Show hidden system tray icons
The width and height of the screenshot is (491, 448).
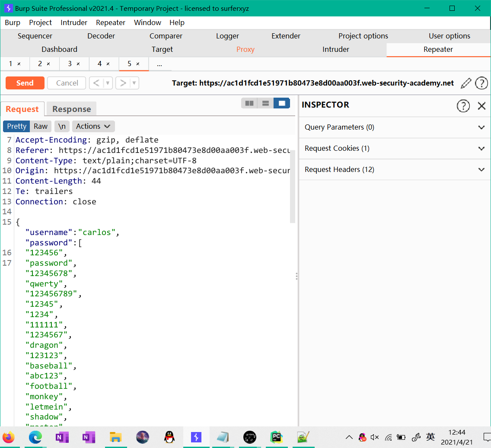click(x=349, y=437)
